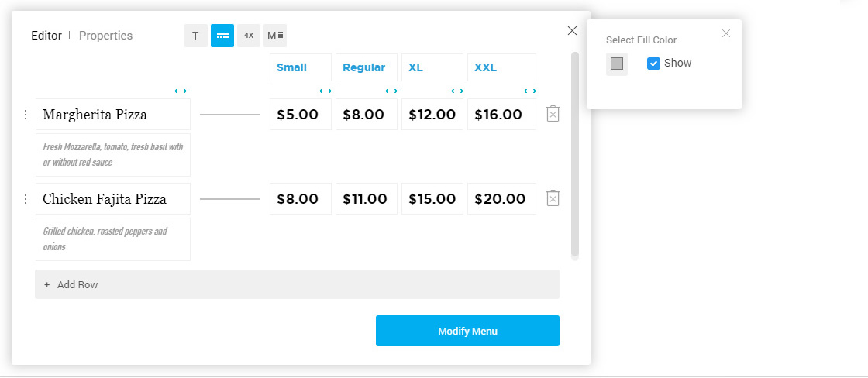Switch to the Properties tab
868x378 pixels.
105,36
